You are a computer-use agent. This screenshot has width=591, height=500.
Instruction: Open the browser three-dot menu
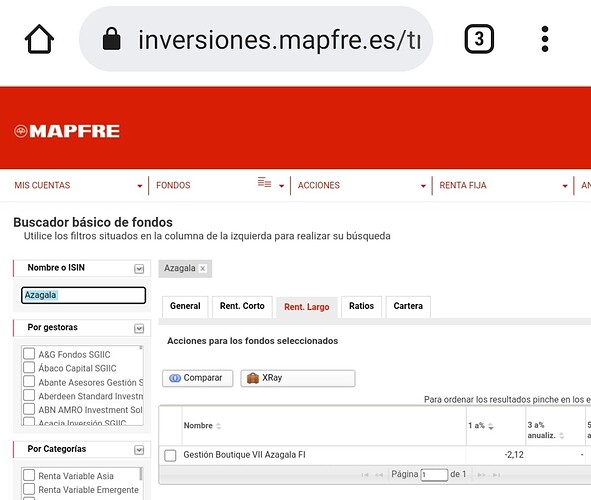pyautogui.click(x=545, y=39)
